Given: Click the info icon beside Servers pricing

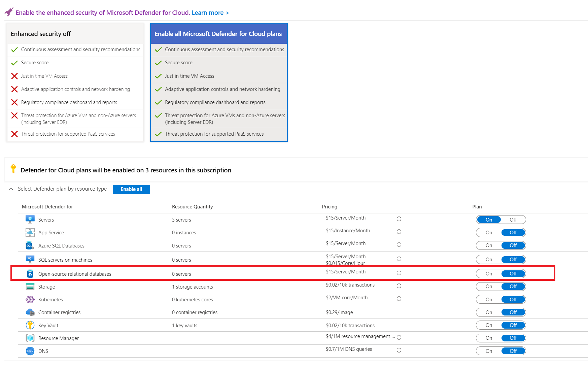Looking at the screenshot, I should click(x=399, y=219).
